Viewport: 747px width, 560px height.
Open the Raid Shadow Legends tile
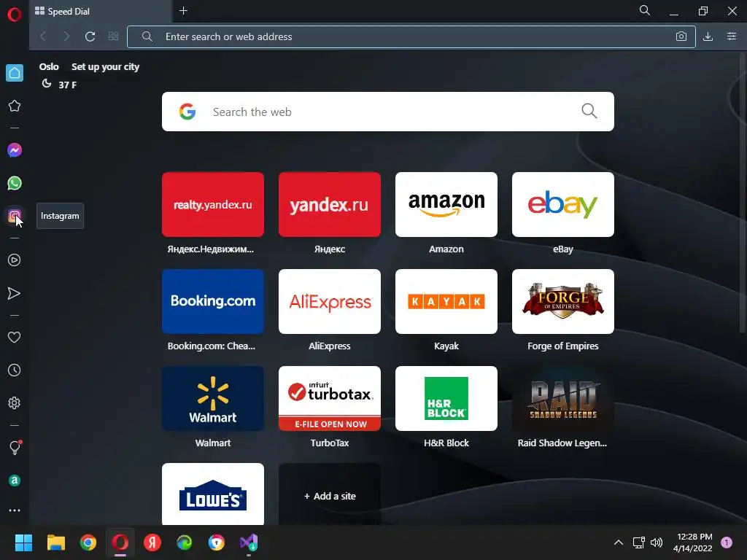tap(563, 399)
